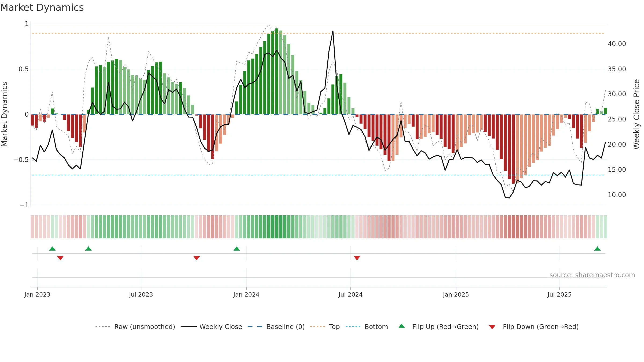Viewport: 644px width, 362px height.
Task: Toggle the Raw (unsmoothed) legend entry
Action: (x=135, y=327)
